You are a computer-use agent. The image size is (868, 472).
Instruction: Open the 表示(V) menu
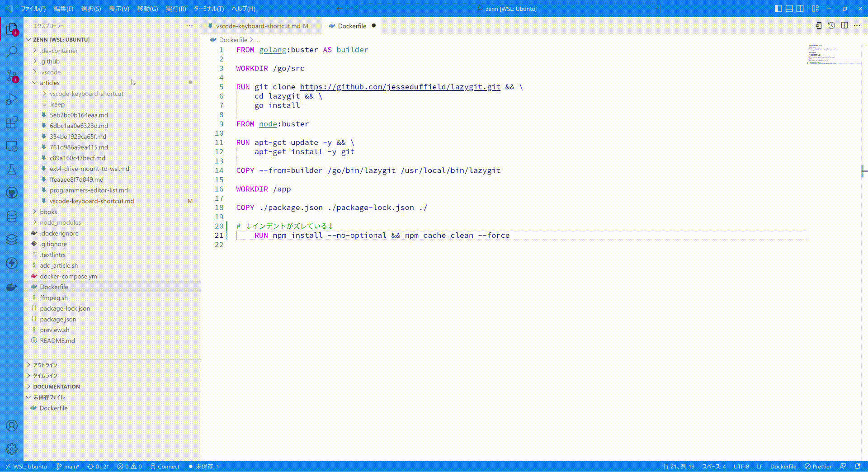119,9
